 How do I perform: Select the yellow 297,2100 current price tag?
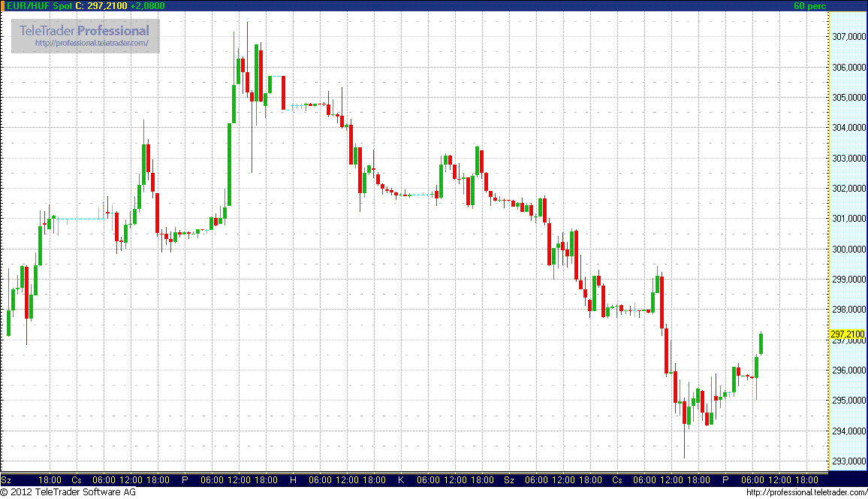coord(848,334)
